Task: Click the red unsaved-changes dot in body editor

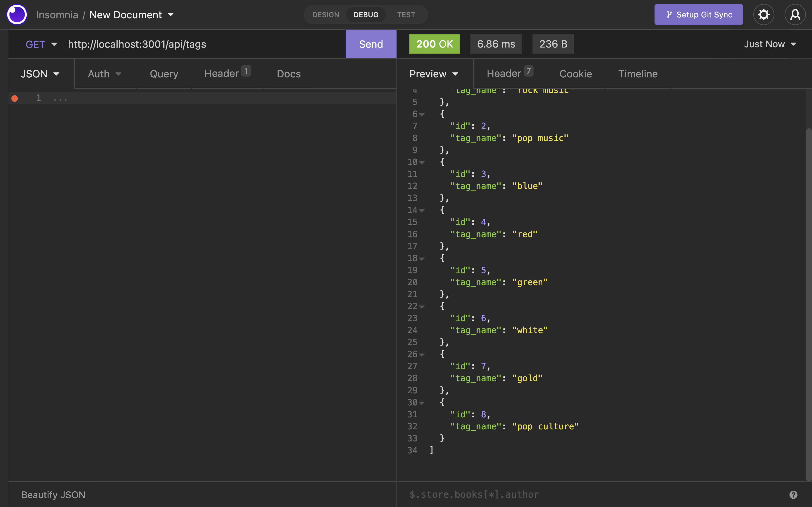Action: [14, 98]
